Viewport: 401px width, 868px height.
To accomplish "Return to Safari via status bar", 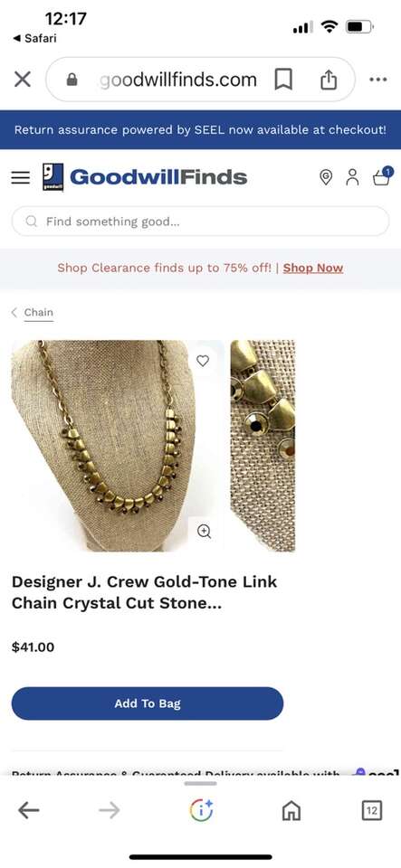I will [x=34, y=38].
